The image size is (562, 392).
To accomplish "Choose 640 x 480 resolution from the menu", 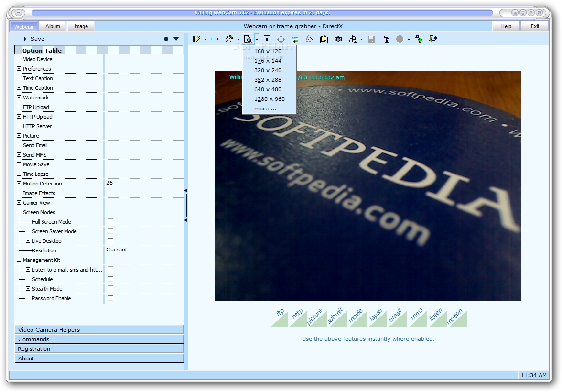I will 269,89.
